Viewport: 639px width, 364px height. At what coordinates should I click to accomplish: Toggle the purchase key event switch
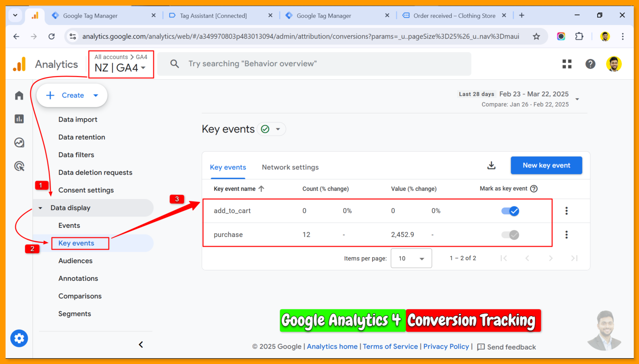510,235
